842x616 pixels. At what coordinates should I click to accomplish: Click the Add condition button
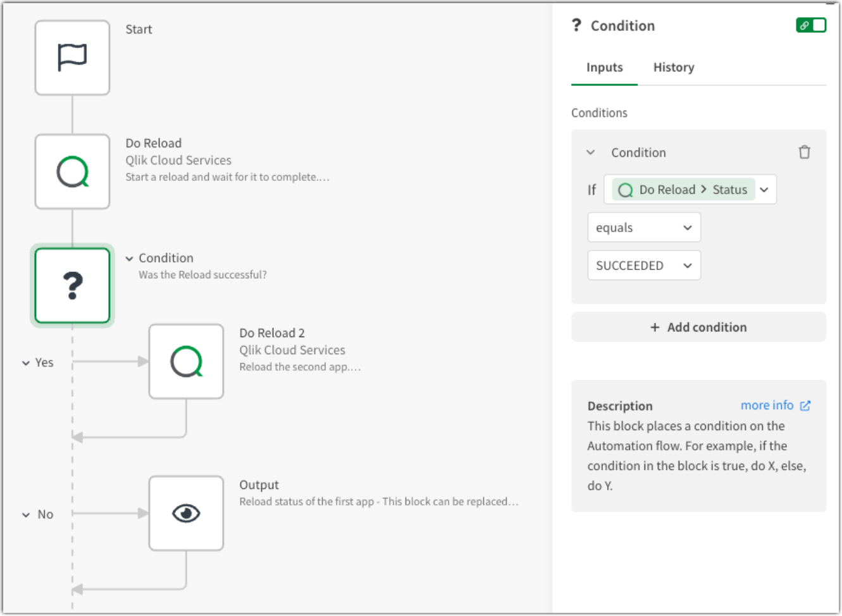(x=698, y=327)
